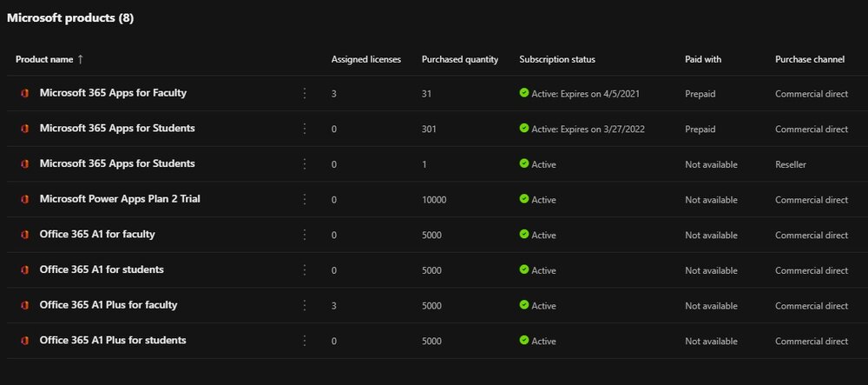This screenshot has height=385, width=868.
Task: Click 5000 in the Office 365 A1 for faculty row
Action: 431,236
